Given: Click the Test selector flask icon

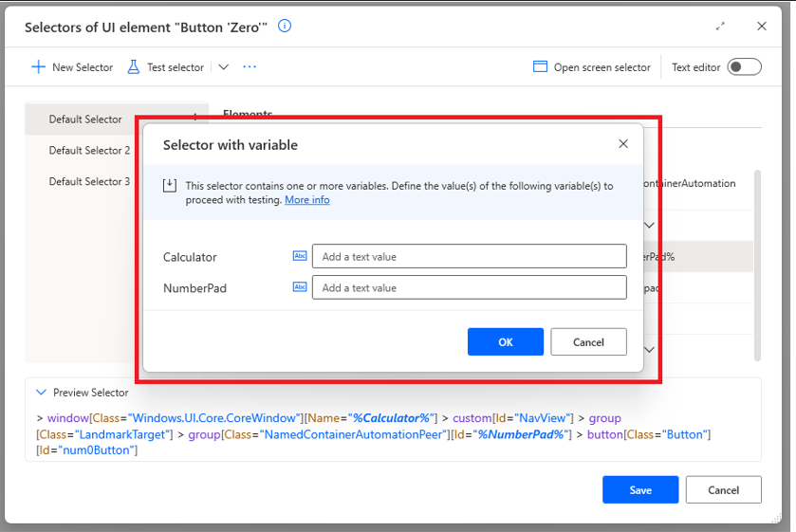Looking at the screenshot, I should pos(134,67).
